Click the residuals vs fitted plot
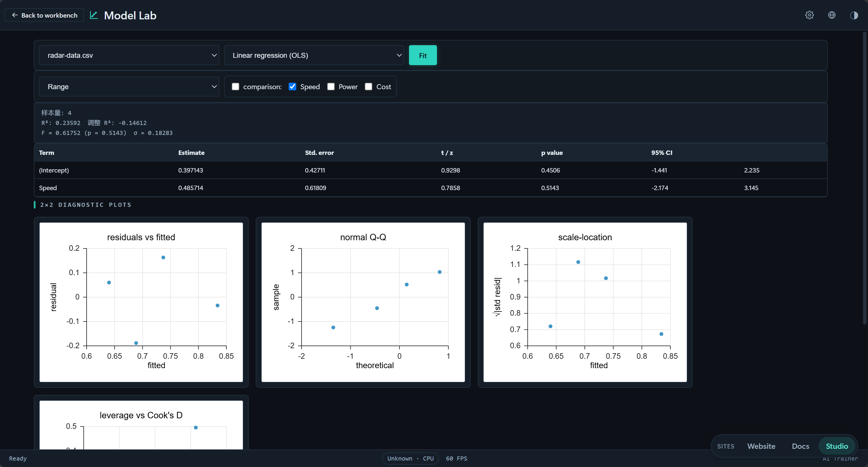868x467 pixels. 141,302
